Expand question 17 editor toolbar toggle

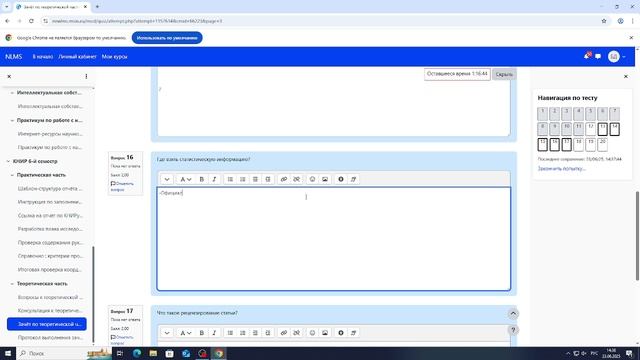[167, 333]
